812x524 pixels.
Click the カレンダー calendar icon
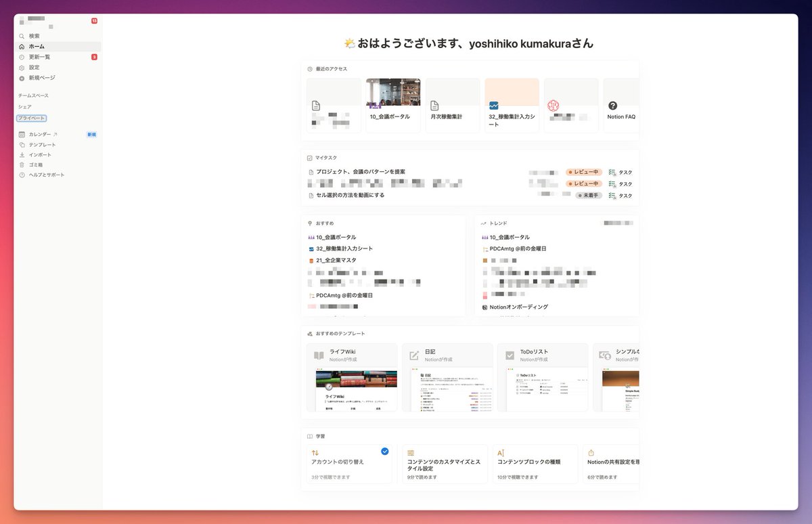22,135
